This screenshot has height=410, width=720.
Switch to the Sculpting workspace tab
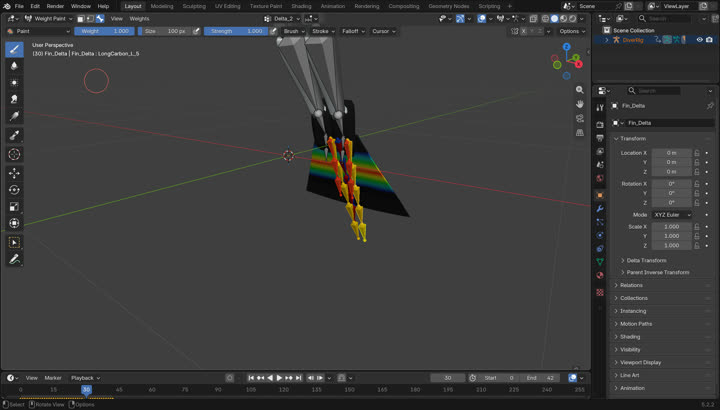(x=194, y=6)
